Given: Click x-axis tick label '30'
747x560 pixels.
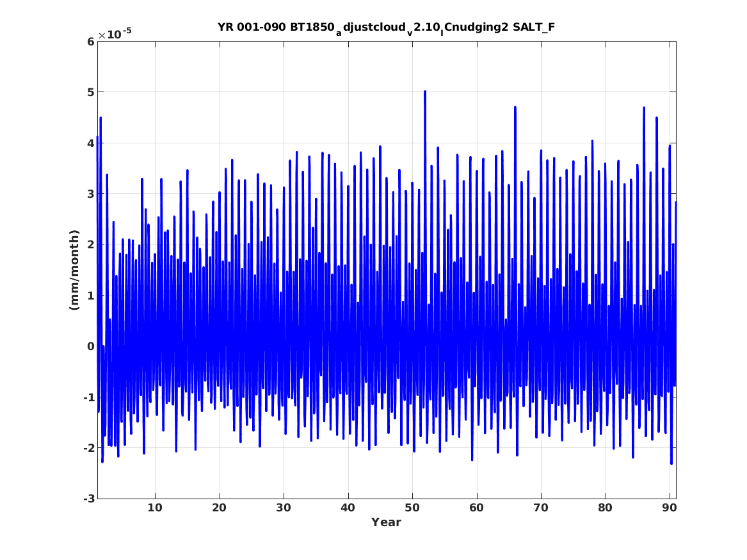Looking at the screenshot, I should point(284,508).
